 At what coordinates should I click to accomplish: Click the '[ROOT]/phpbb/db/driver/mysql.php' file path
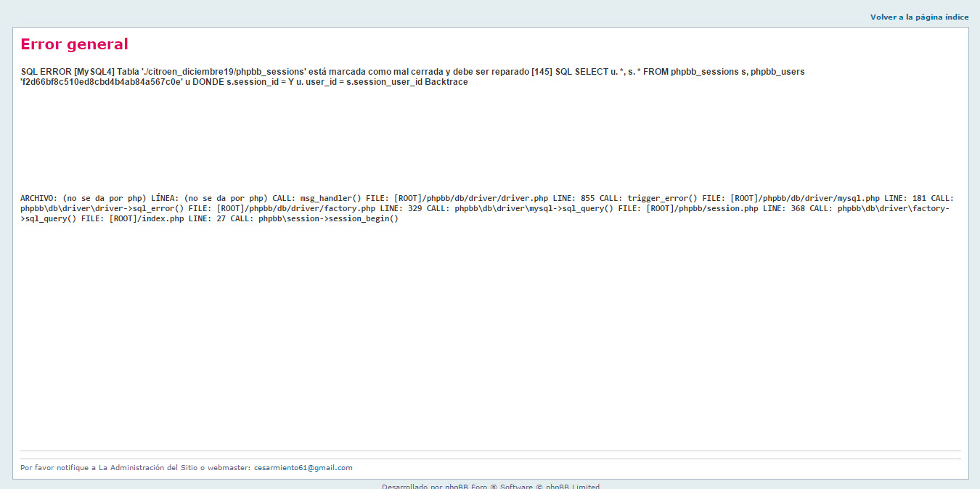point(804,198)
